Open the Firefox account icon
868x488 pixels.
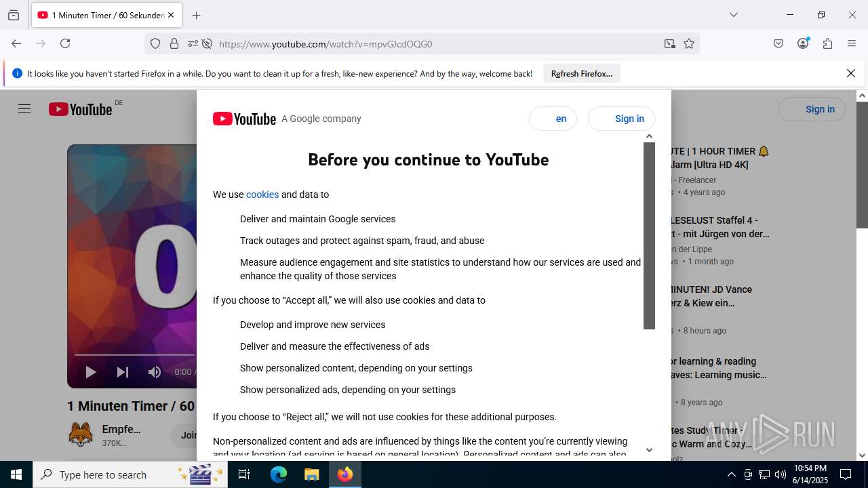[803, 43]
